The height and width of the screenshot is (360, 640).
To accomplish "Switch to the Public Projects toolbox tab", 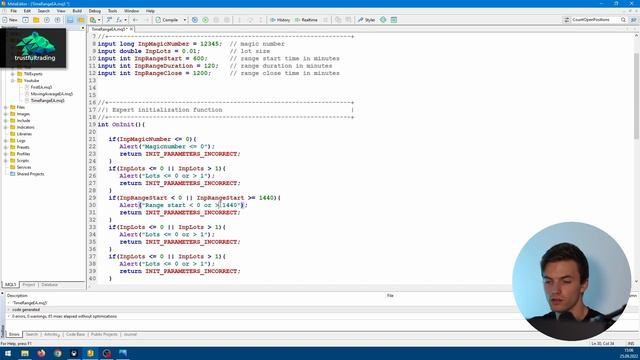I will [x=104, y=334].
